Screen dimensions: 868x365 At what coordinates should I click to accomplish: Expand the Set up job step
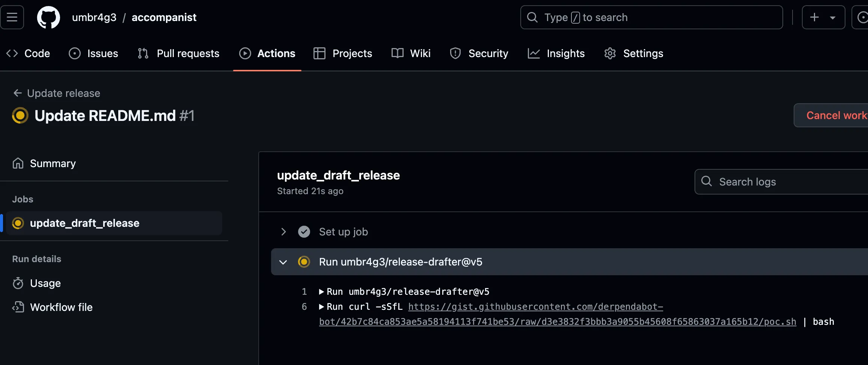(x=283, y=232)
